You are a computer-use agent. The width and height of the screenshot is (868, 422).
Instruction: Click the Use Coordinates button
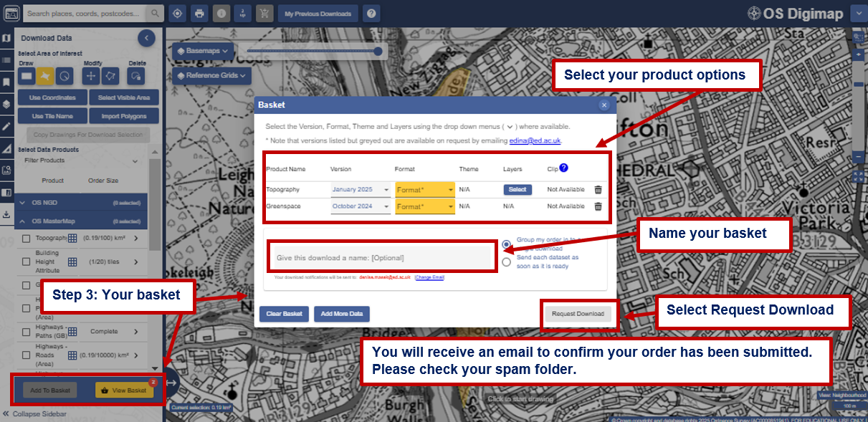click(x=52, y=97)
